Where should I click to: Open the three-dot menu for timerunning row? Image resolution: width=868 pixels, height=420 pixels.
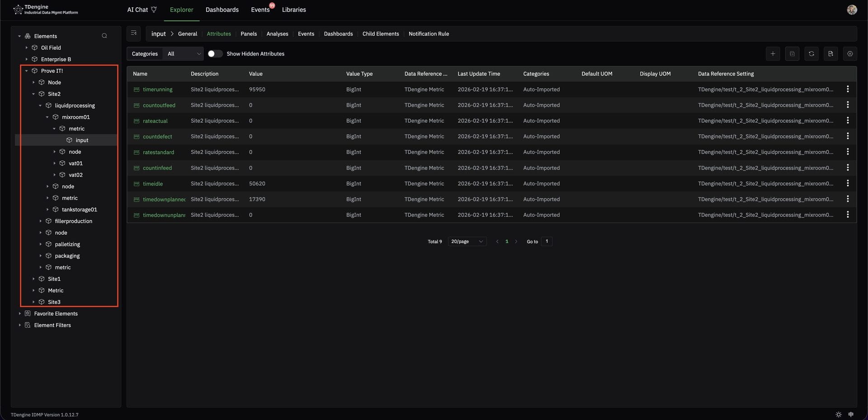pos(848,89)
